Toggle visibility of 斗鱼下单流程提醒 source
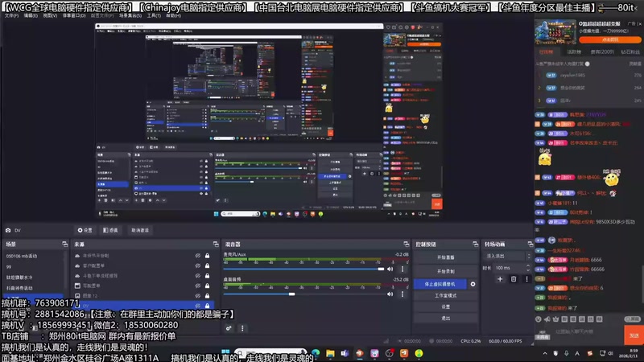Viewport: 644px width, 362px height. [x=197, y=276]
